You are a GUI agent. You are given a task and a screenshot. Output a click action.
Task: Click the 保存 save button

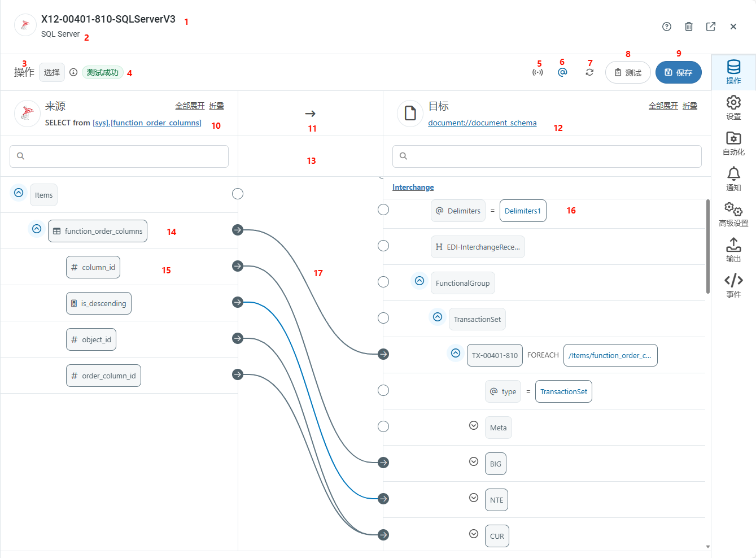(x=678, y=72)
